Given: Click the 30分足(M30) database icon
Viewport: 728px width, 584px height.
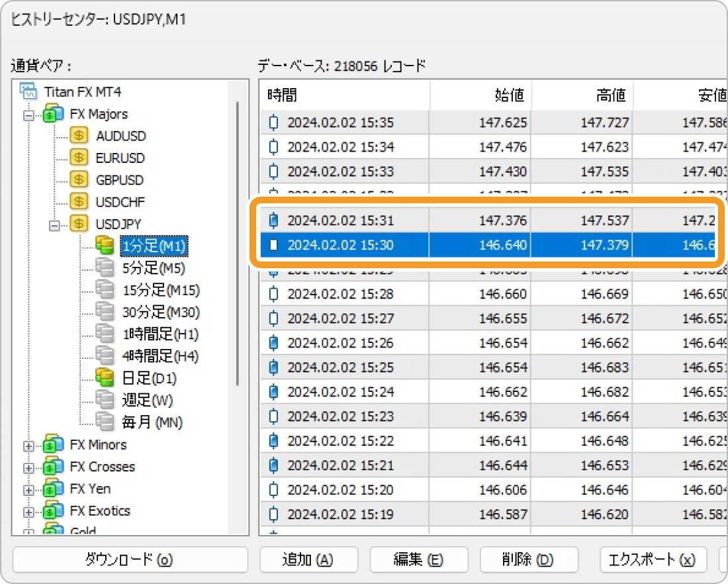Looking at the screenshot, I should pyautogui.click(x=105, y=311).
